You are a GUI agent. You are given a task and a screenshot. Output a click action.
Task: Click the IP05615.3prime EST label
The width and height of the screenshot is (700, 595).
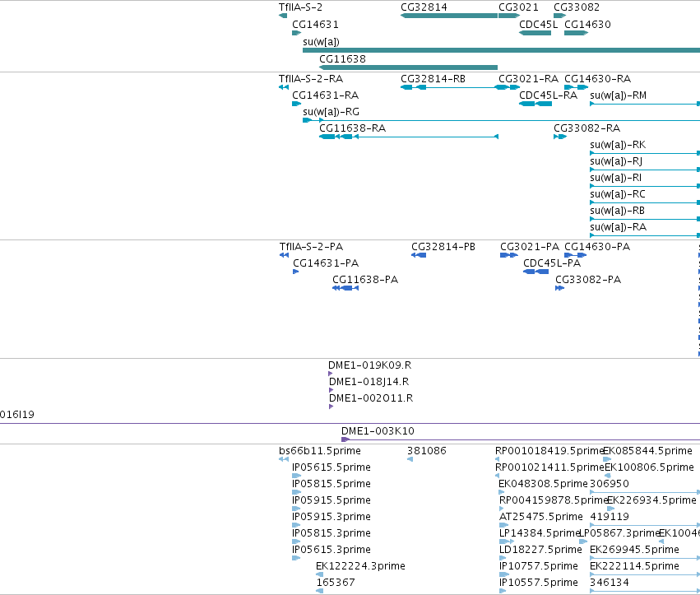click(x=331, y=550)
